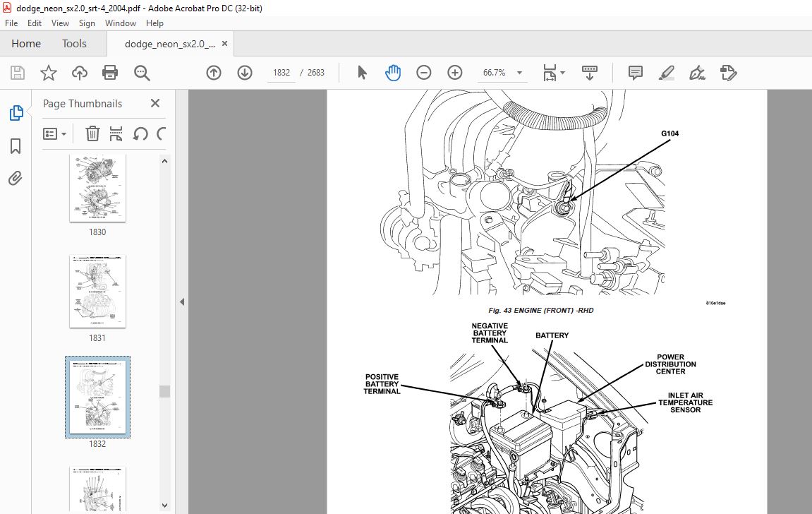
Task: Open the Page Thumbnails sidebar icon
Action: click(16, 112)
